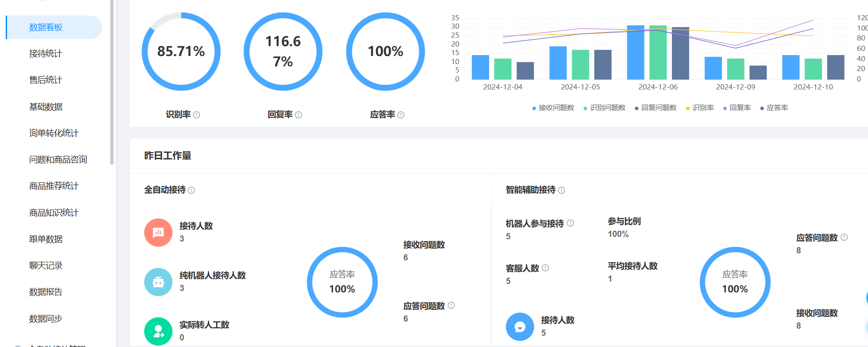868x347 pixels.
Task: Click the info icon beside top 应答率
Action: (x=401, y=115)
